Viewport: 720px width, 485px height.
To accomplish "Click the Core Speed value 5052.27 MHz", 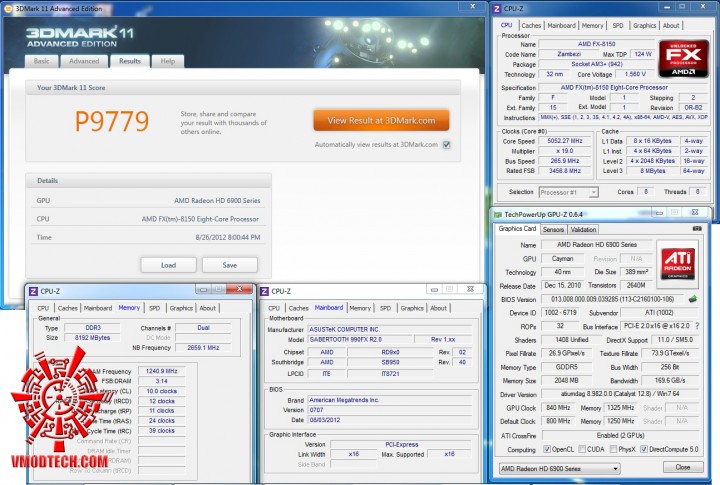I will 565,141.
